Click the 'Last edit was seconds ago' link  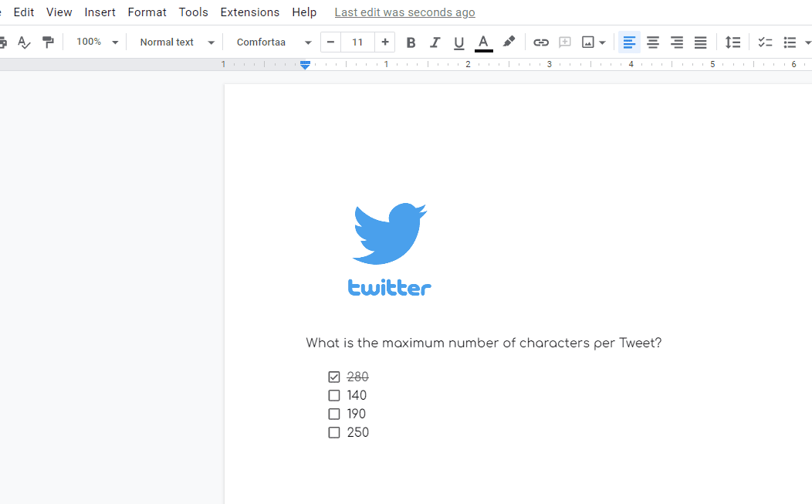(x=404, y=12)
